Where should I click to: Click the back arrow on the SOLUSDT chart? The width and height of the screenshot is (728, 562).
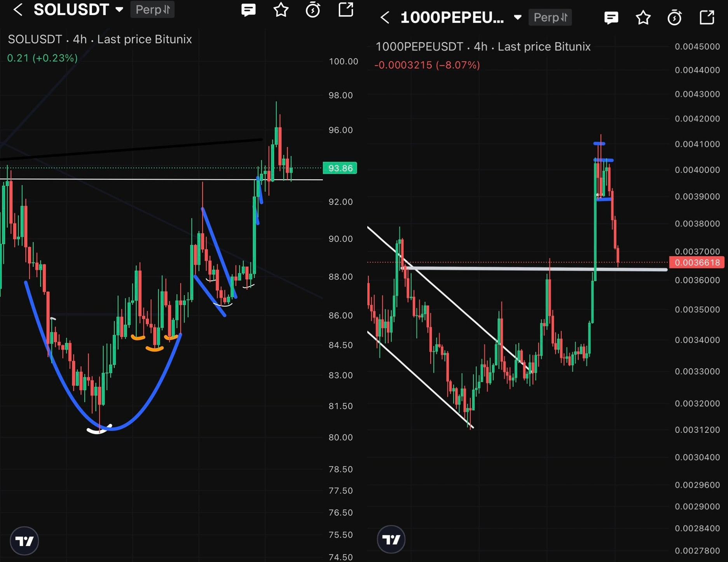(18, 10)
